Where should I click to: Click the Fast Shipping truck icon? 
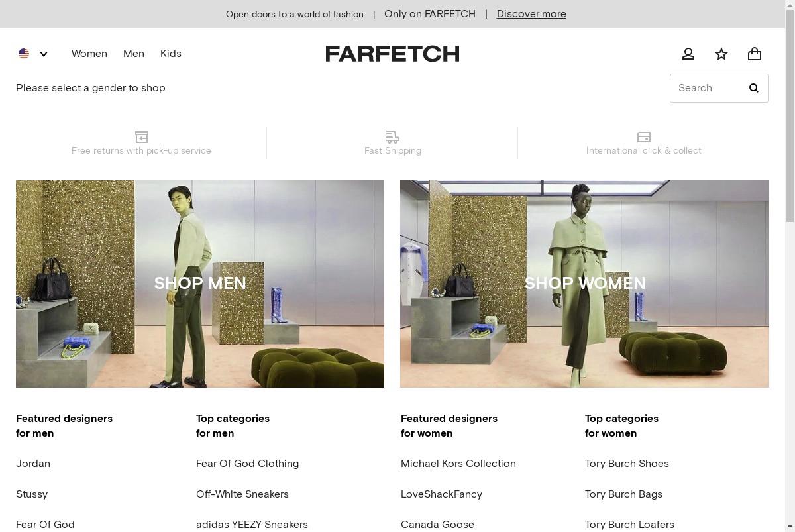[x=393, y=137]
